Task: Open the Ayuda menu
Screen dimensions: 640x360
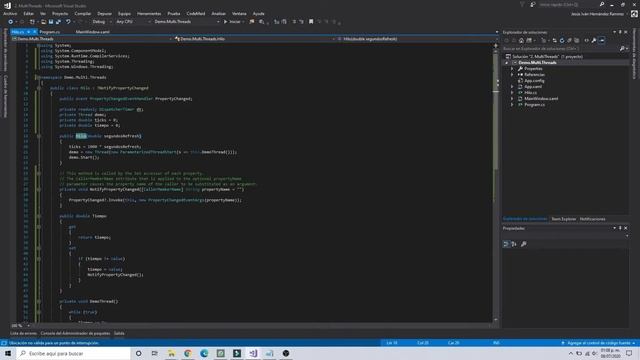Action: 258,13
